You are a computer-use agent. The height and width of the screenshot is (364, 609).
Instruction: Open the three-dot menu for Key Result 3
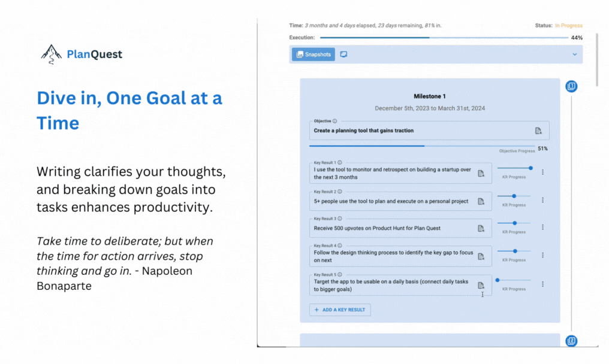pyautogui.click(x=542, y=227)
